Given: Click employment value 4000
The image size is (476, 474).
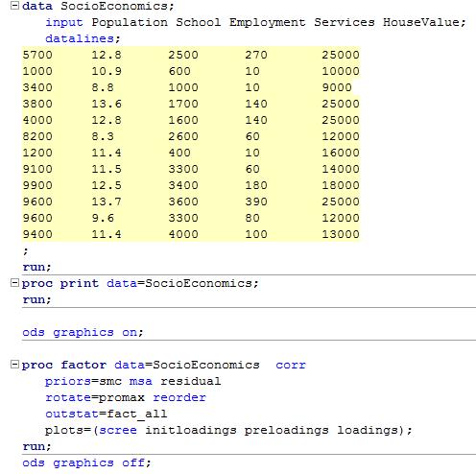Looking at the screenshot, I should pyautogui.click(x=183, y=234).
